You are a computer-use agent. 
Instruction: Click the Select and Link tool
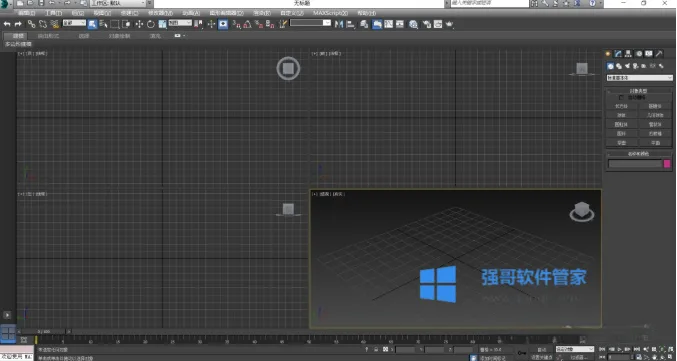pyautogui.click(x=32, y=24)
